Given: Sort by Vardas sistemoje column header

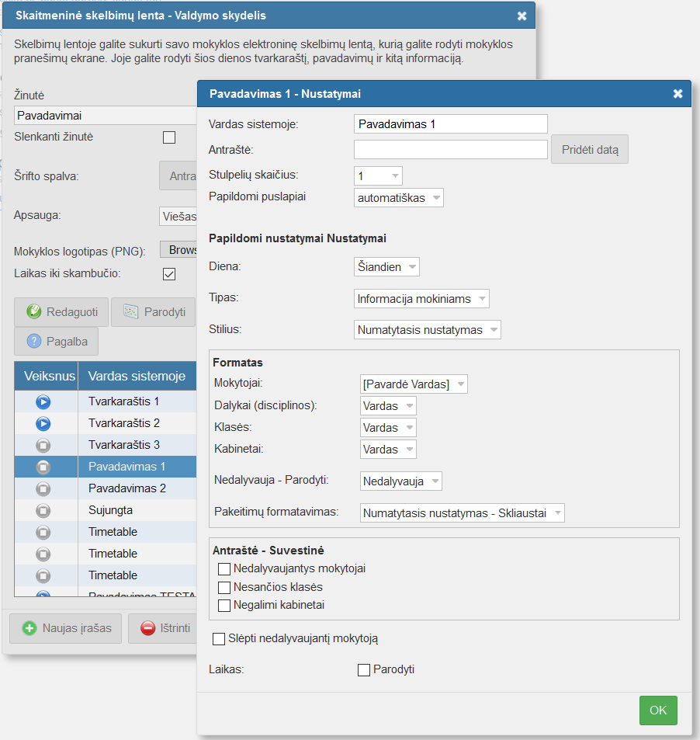Looking at the screenshot, I should click(x=137, y=377).
